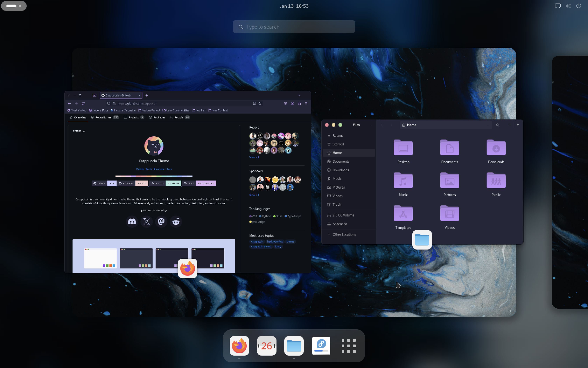Open the path bar three-dot menu in Files

pyautogui.click(x=488, y=125)
